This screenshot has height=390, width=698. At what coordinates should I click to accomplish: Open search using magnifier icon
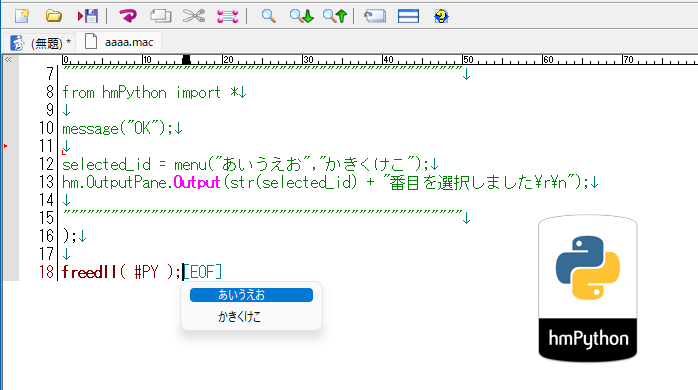pos(268,16)
